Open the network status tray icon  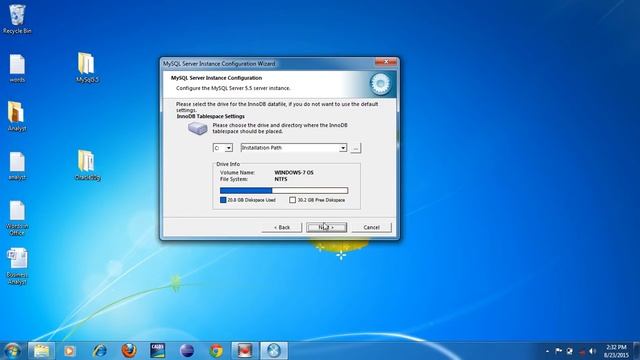[570, 351]
